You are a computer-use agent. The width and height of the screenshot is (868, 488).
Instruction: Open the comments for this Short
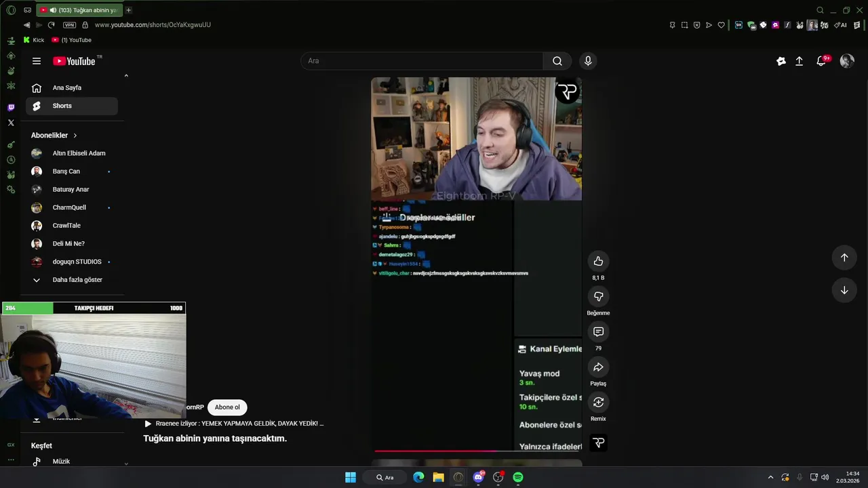[598, 331]
